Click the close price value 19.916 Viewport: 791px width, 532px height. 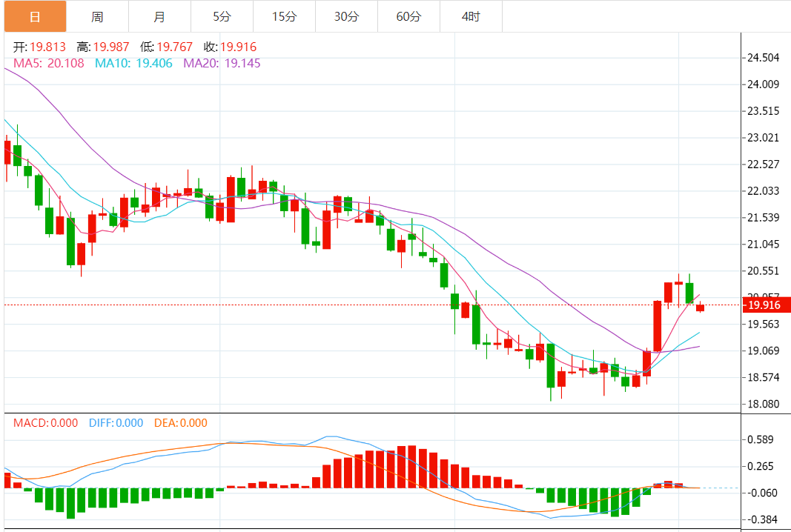(239, 47)
